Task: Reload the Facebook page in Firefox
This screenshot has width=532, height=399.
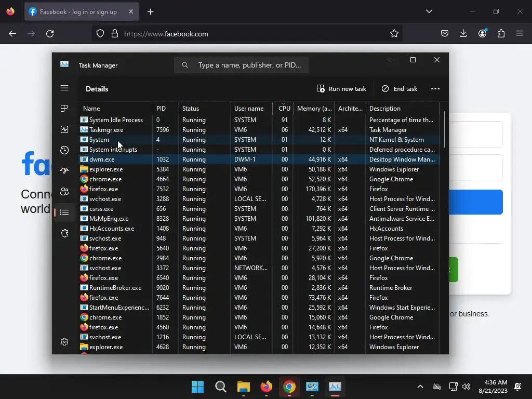Action: [50, 34]
